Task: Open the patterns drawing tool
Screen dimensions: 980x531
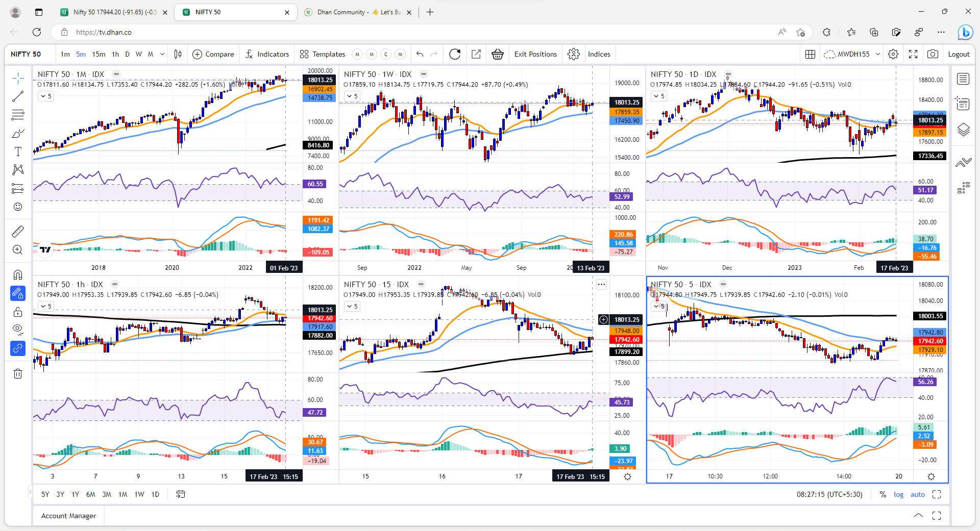Action: coord(18,170)
